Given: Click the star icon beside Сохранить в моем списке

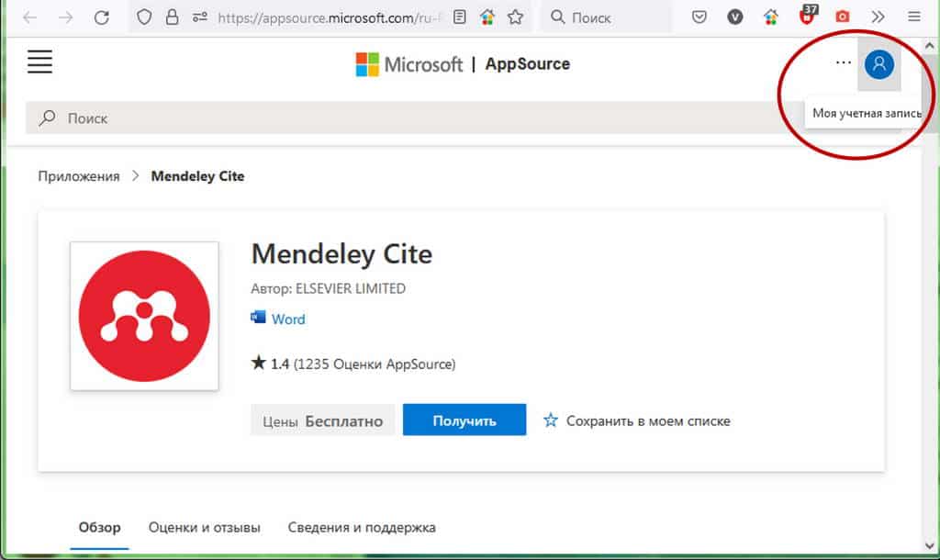Looking at the screenshot, I should point(551,420).
